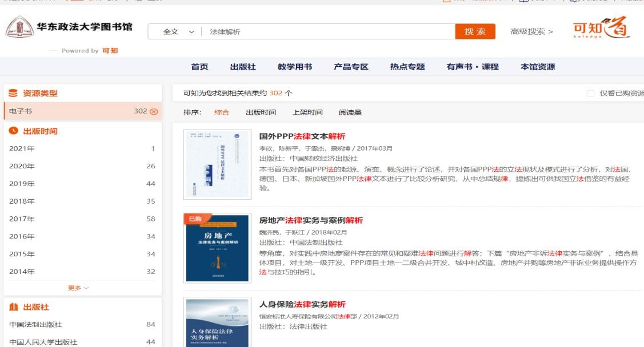Click the 可知 keledge logo

click(602, 30)
